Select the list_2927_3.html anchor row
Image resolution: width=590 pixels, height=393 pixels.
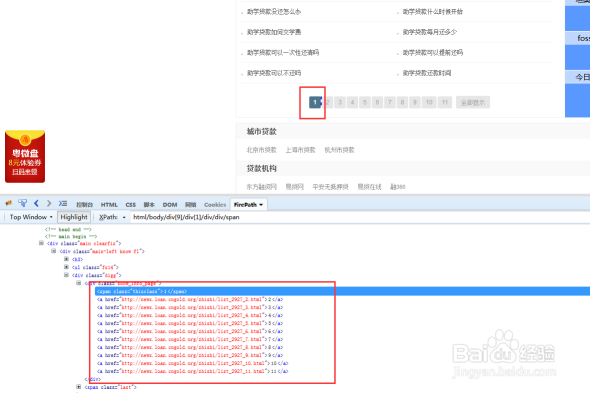coord(190,307)
